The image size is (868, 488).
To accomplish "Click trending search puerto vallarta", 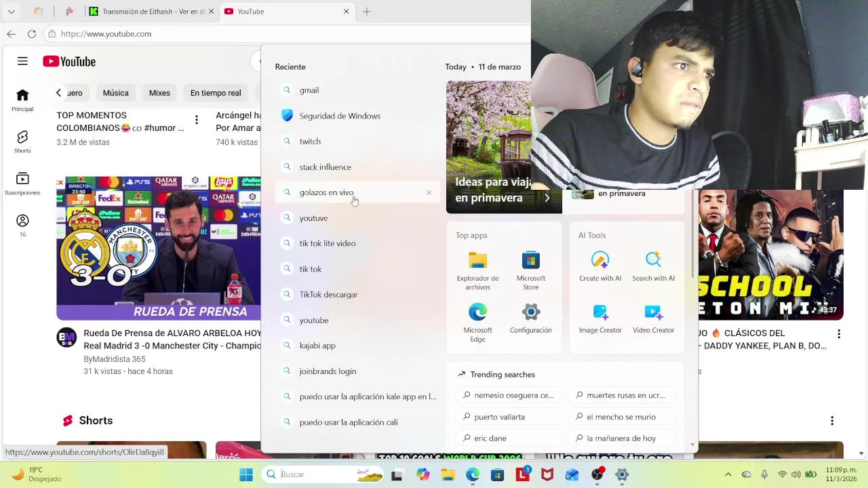I will pos(510,417).
